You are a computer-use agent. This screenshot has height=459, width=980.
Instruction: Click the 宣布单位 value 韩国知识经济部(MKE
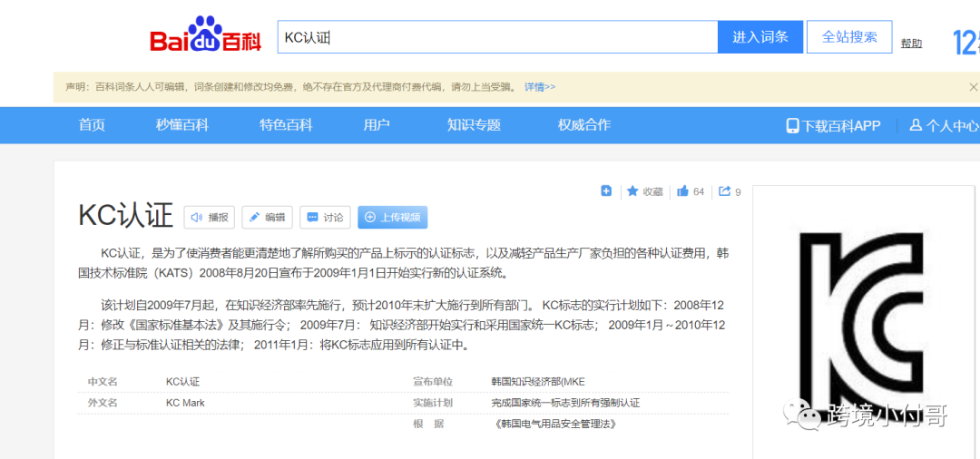coord(538,382)
